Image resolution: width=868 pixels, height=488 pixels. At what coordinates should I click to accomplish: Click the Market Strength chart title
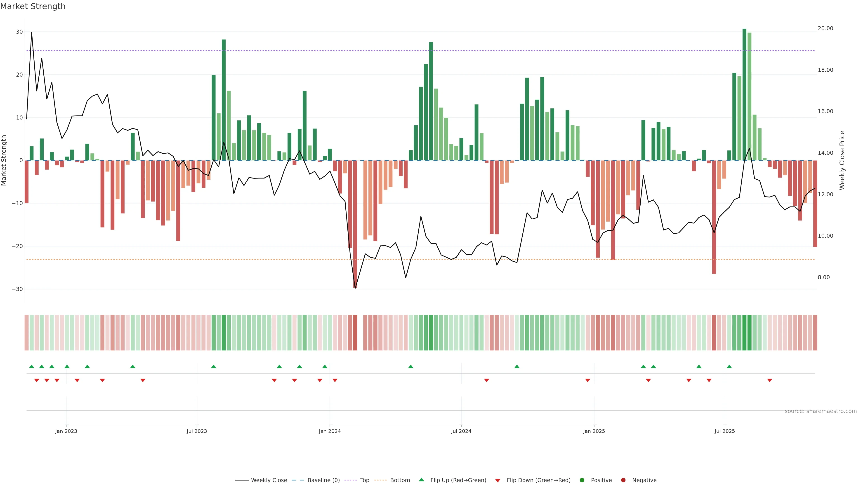click(33, 6)
